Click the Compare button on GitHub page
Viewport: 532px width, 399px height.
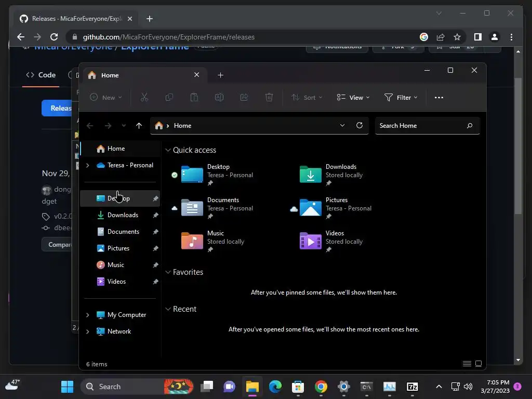[57, 244]
